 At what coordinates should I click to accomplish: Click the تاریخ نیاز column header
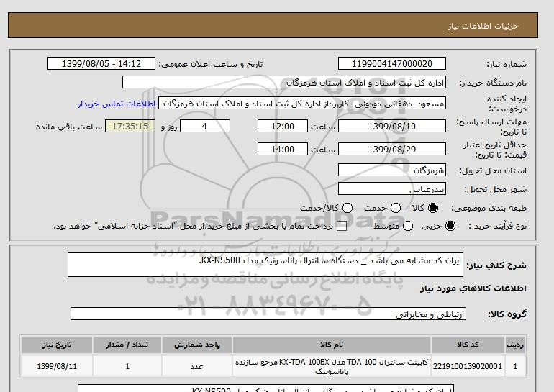click(x=57, y=345)
